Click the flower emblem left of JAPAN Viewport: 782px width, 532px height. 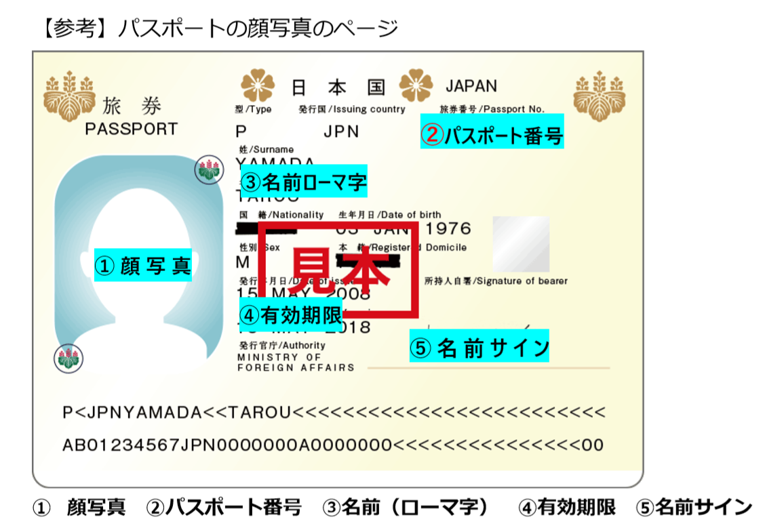pyautogui.click(x=416, y=85)
